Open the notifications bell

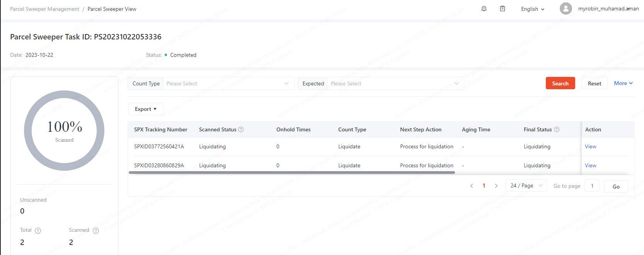[484, 8]
